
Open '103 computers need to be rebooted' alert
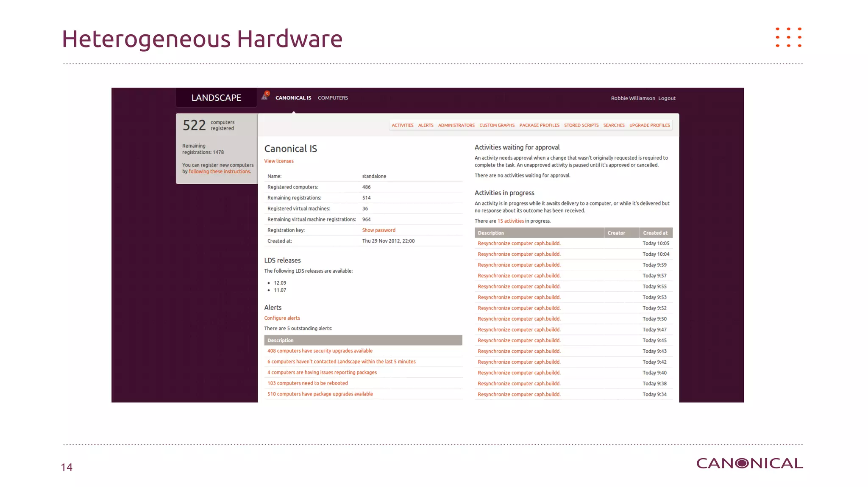point(308,383)
